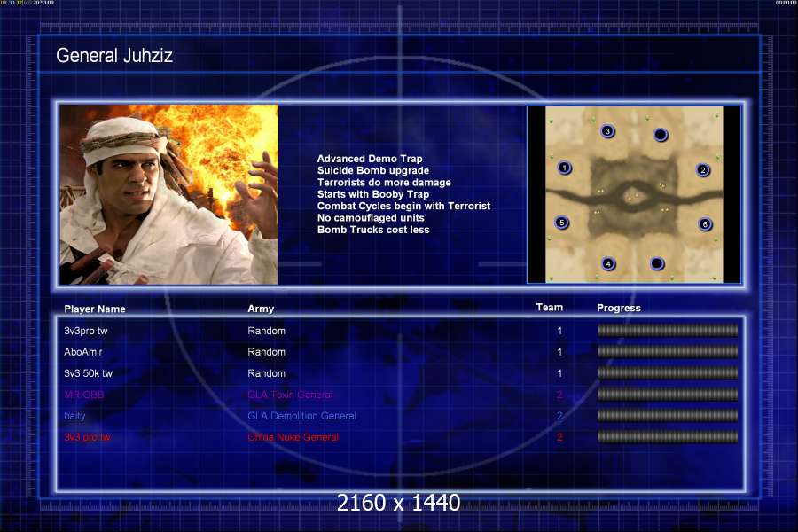The image size is (798, 532).
Task: Click the Player Name column header
Action: coord(95,309)
